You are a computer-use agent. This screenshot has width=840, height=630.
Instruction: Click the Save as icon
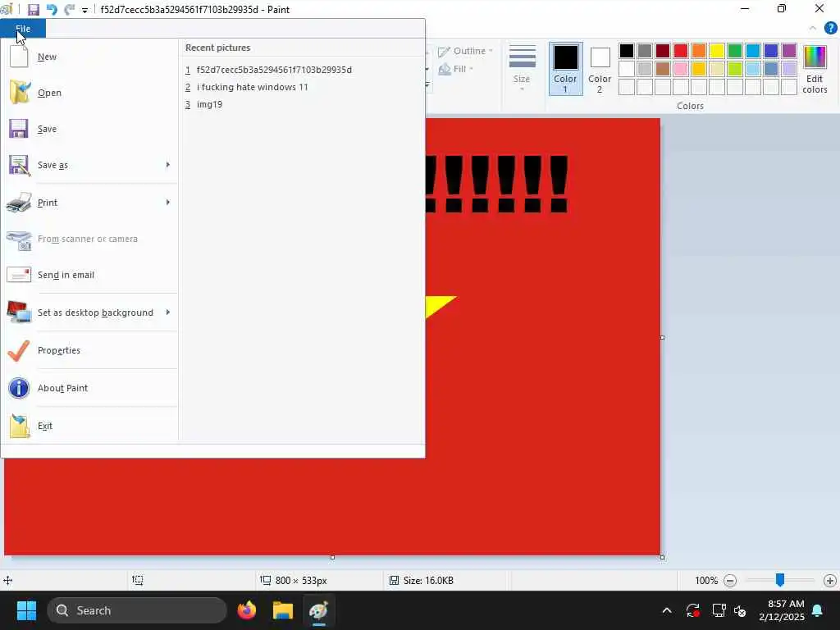click(19, 165)
